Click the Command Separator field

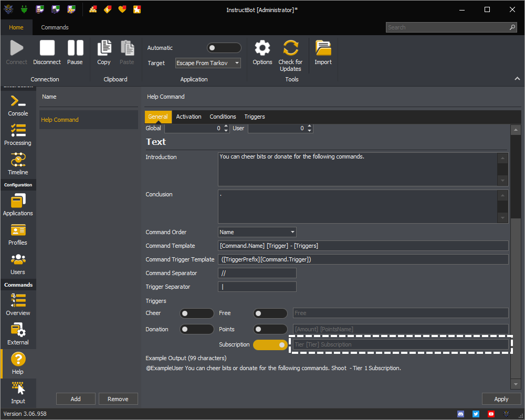257,274
